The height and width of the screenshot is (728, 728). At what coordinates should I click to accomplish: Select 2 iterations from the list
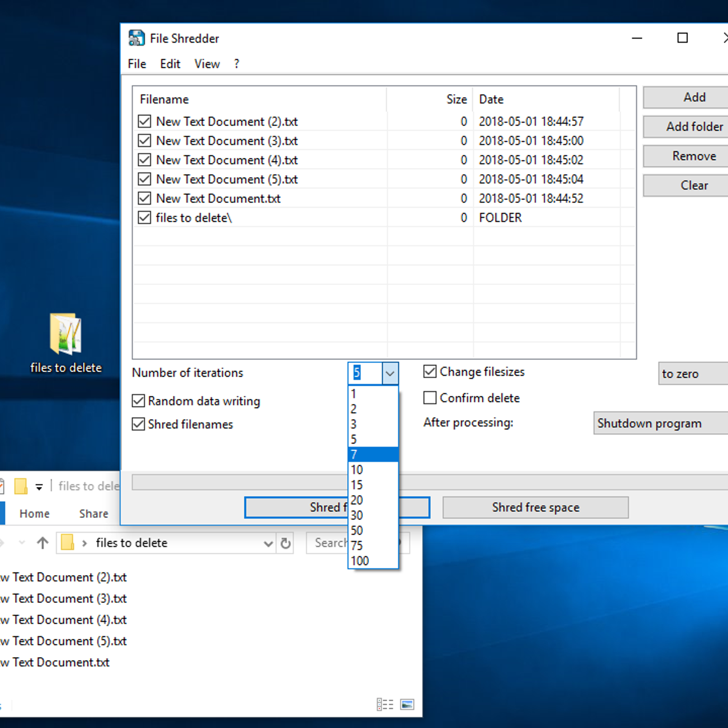pyautogui.click(x=373, y=409)
